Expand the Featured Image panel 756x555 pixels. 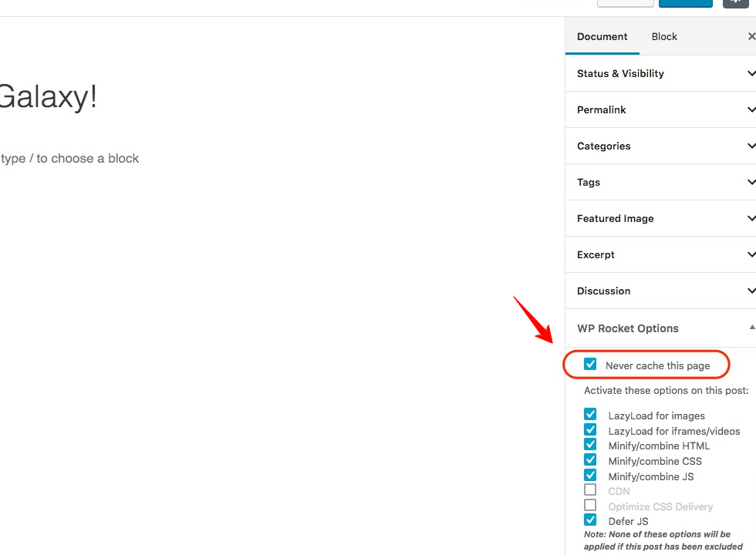click(660, 218)
